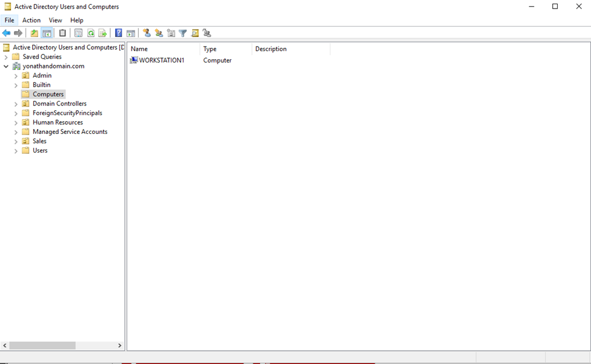This screenshot has height=364, width=591.
Task: Click the Admin OU folder icon
Action: (x=25, y=75)
